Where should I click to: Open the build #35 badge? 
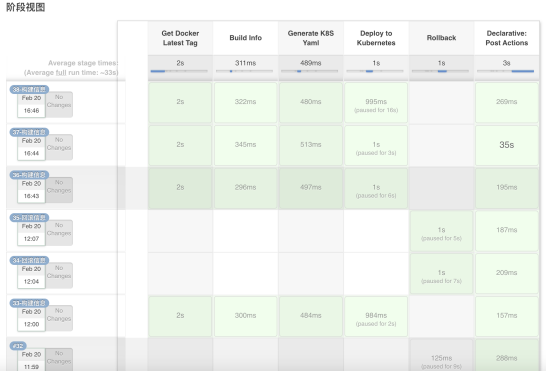(x=29, y=218)
